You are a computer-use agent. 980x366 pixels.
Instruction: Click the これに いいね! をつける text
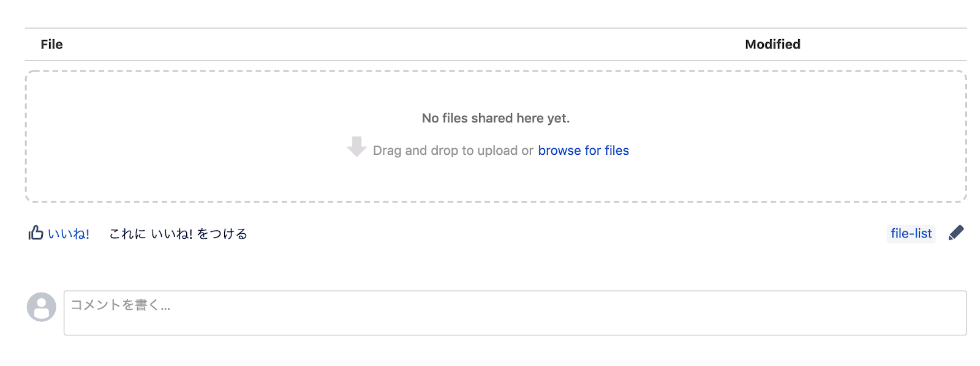pos(178,234)
